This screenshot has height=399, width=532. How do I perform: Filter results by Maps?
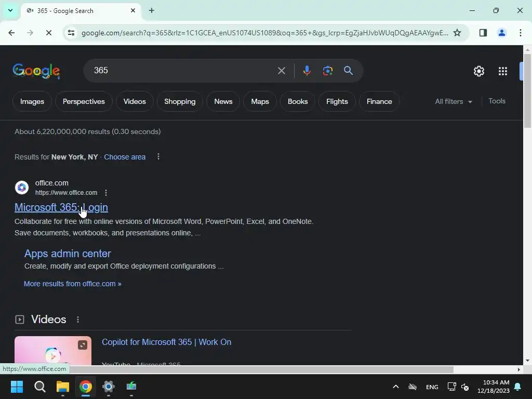click(260, 101)
